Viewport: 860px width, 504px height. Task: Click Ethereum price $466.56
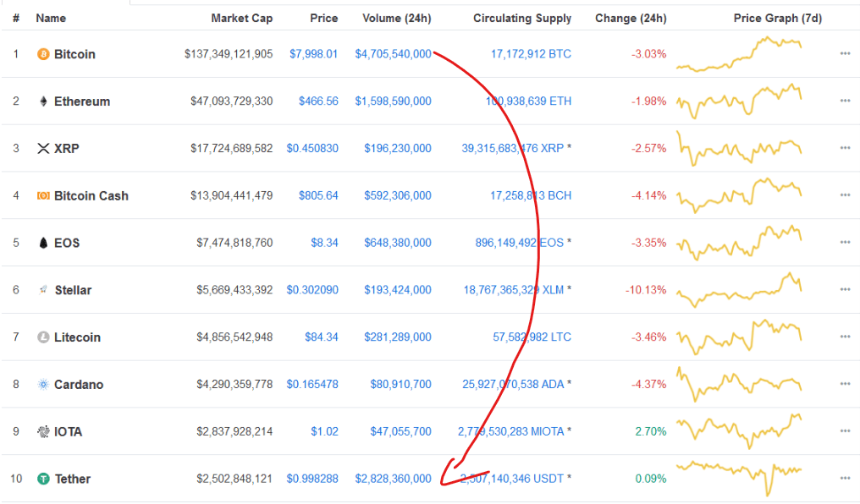[318, 101]
